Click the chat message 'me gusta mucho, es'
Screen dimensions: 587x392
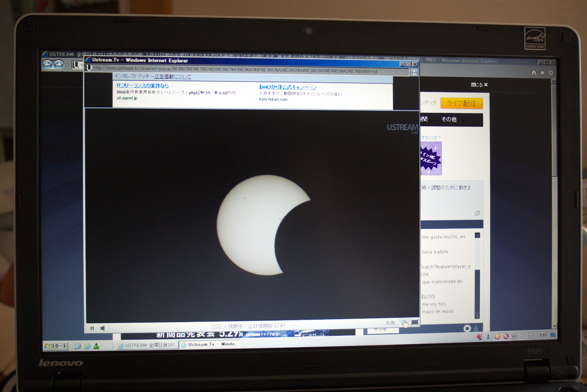click(x=444, y=237)
